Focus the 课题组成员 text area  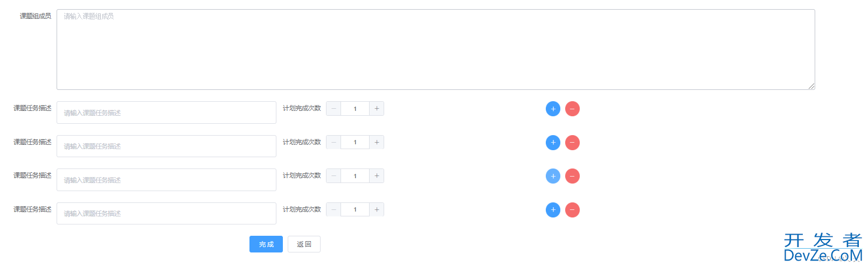[x=435, y=50]
